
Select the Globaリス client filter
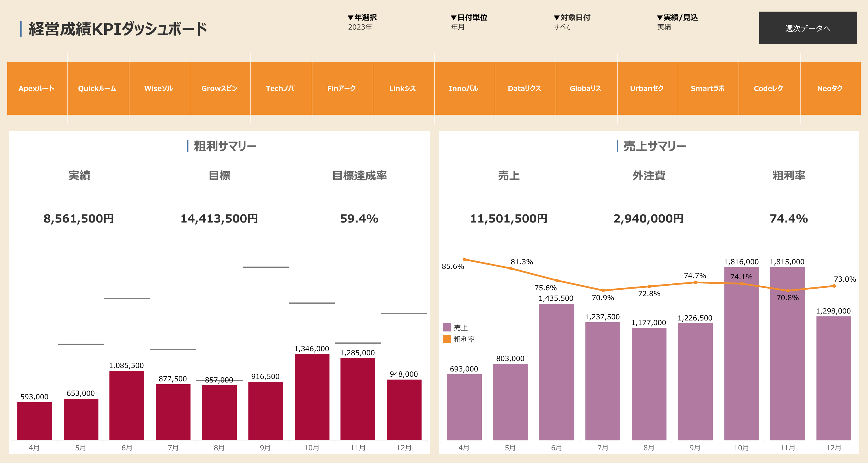pos(586,88)
